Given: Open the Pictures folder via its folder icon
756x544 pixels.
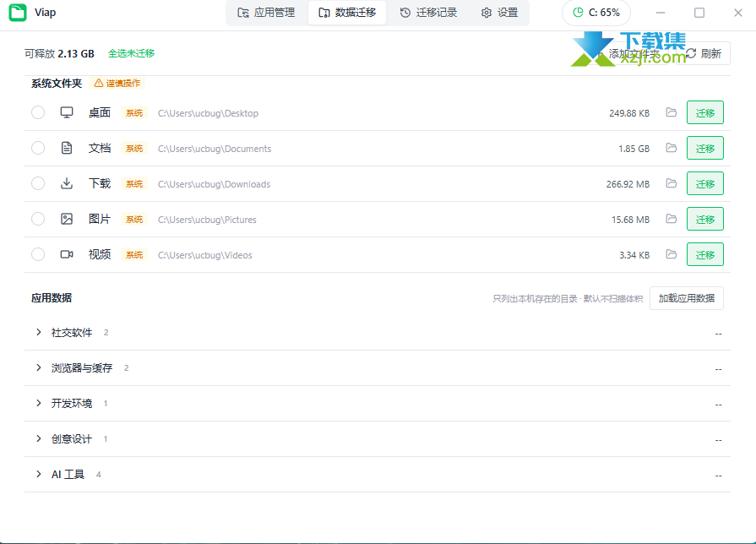Looking at the screenshot, I should pos(672,219).
